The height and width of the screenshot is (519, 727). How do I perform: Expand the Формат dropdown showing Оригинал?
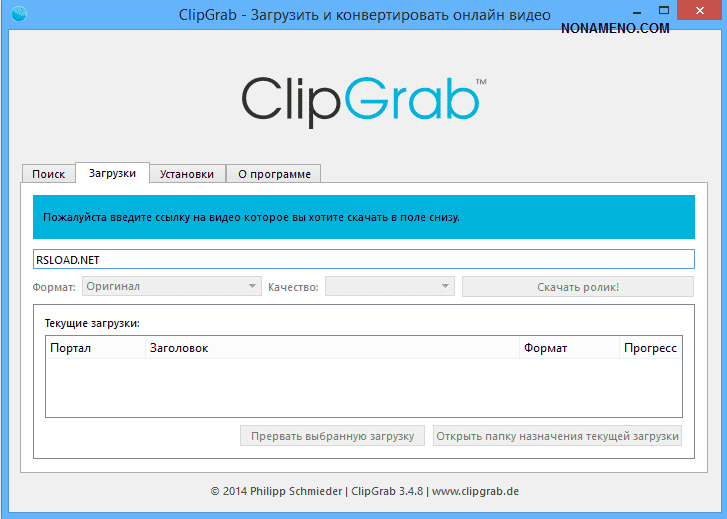pos(170,287)
